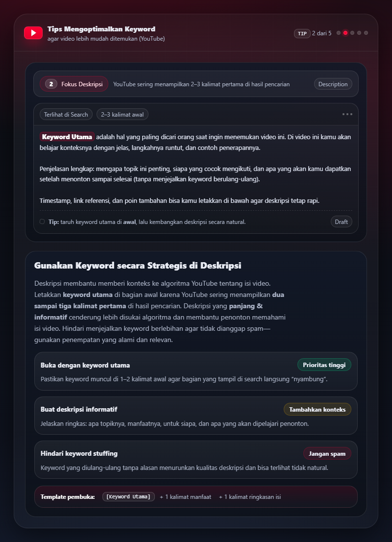
Task: Check the Tip checkbox circle
Action: point(42,222)
